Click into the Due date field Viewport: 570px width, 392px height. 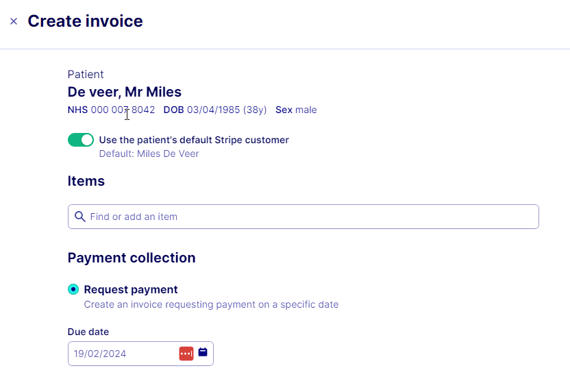(123, 354)
